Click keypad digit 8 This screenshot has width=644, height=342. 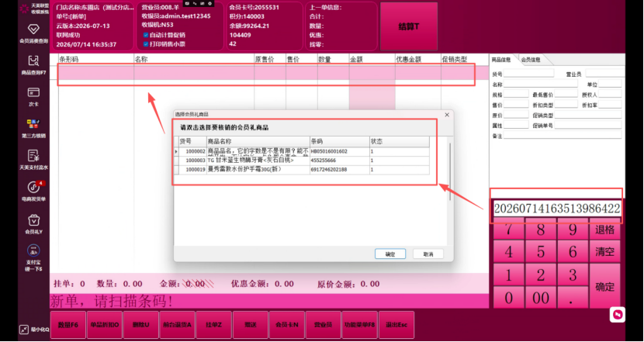click(541, 230)
